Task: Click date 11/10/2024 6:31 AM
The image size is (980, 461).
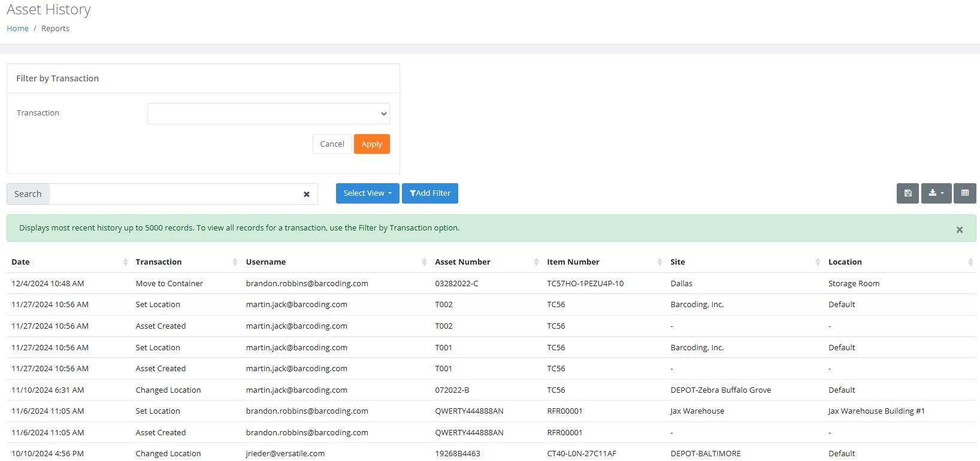Action: point(47,390)
